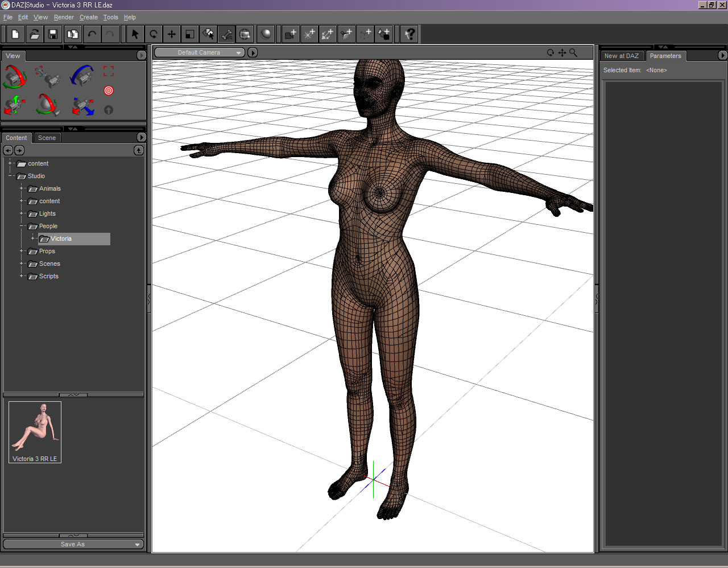Click the viewport orbit control icon

[x=551, y=52]
